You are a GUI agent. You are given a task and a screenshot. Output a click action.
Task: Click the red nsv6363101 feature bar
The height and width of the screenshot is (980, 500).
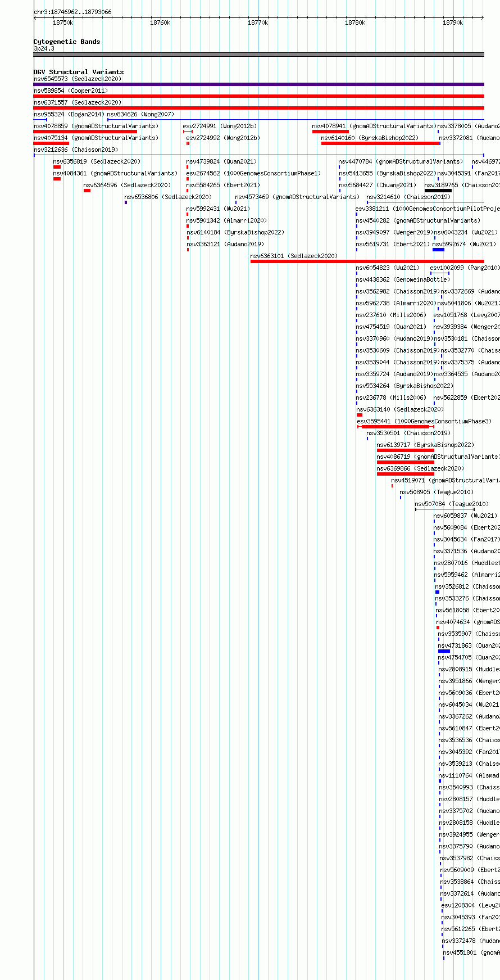pos(367,261)
